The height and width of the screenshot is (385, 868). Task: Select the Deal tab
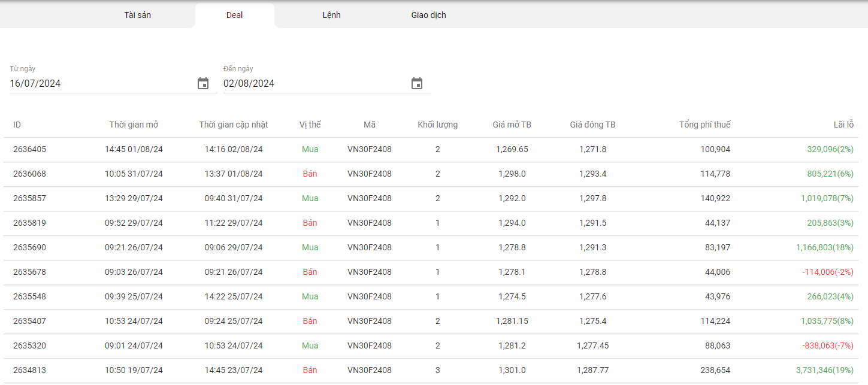234,16
